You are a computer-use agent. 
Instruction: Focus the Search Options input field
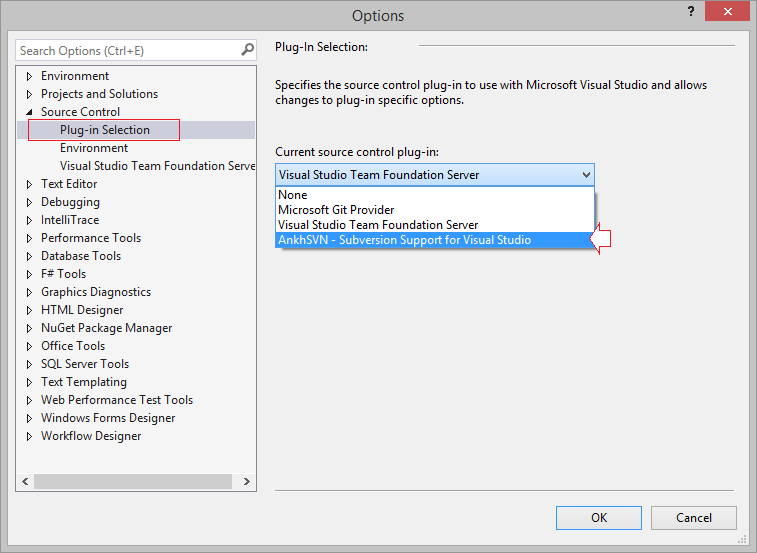128,50
